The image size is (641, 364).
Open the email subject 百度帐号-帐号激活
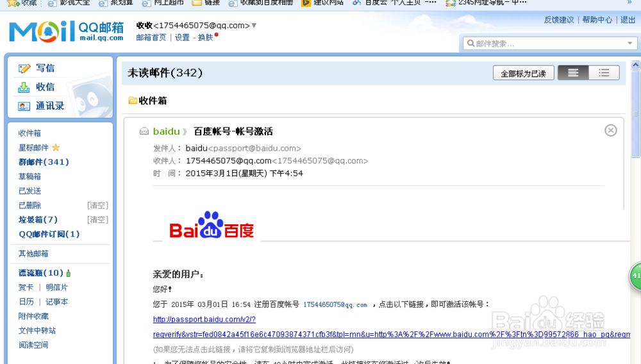coord(233,131)
